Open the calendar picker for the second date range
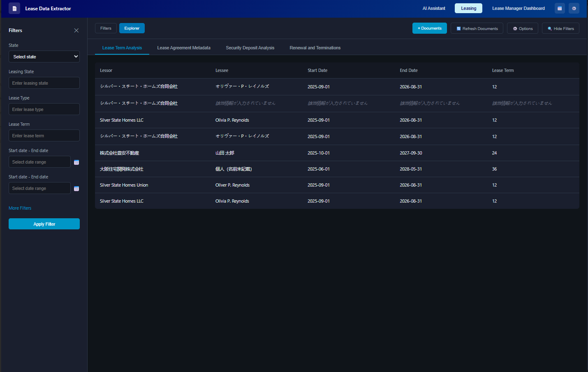This screenshot has width=588, height=372. coord(76,188)
